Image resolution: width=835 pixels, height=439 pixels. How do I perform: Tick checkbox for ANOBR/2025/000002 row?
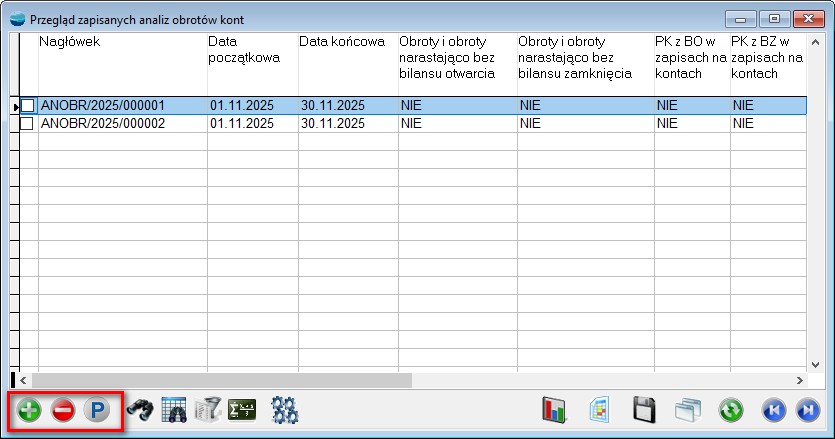tap(27, 123)
